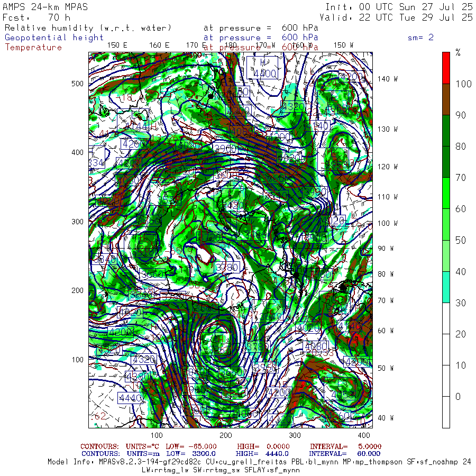
Task: Select the 'Fcst: 70 h' forecast hour text
Action: pos(36,17)
